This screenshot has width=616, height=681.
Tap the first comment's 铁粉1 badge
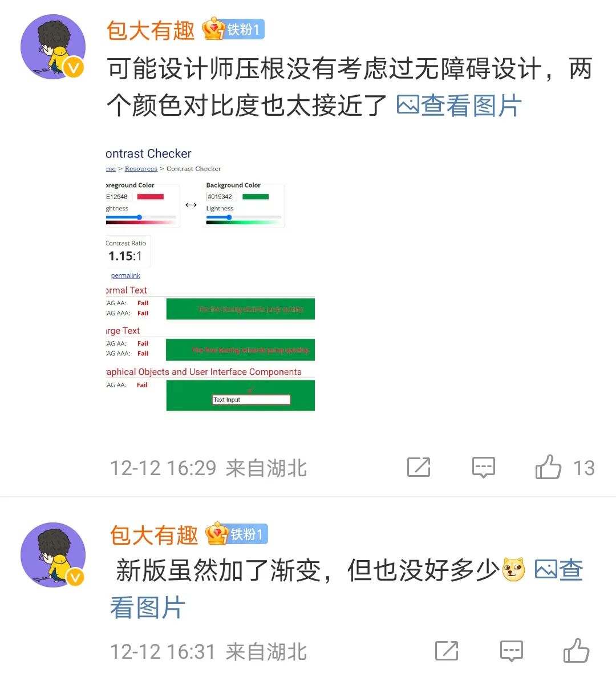[x=233, y=30]
